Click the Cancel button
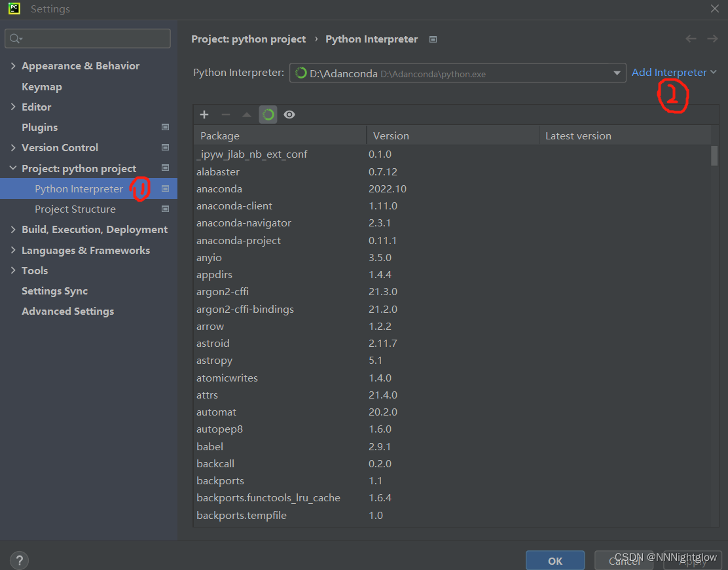728x570 pixels. (x=623, y=561)
